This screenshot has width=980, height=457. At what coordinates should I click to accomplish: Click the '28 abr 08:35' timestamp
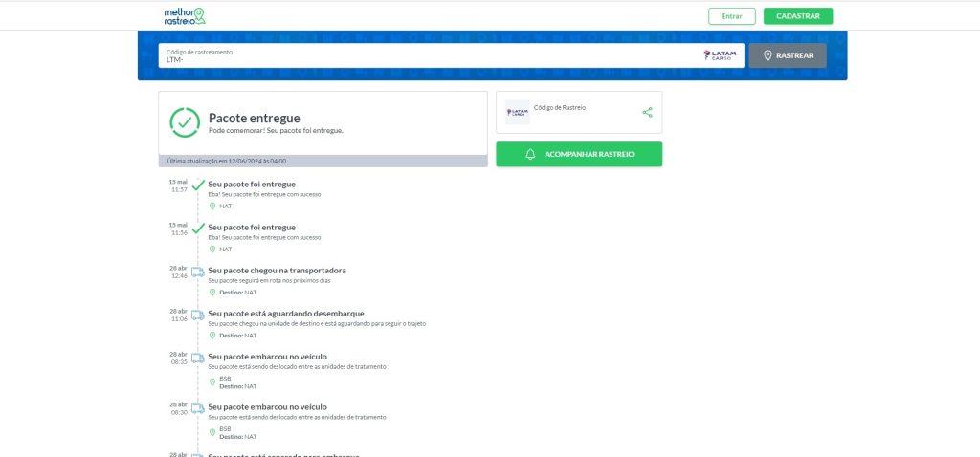[178, 358]
